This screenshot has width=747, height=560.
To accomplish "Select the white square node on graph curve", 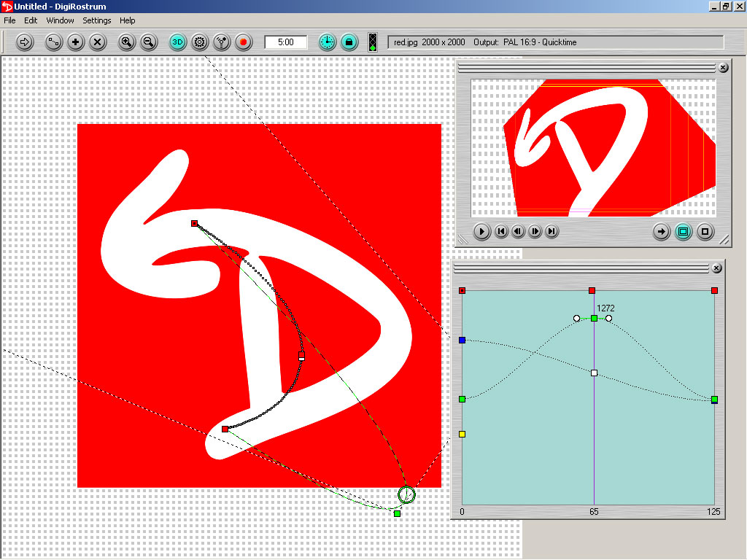I will point(594,373).
